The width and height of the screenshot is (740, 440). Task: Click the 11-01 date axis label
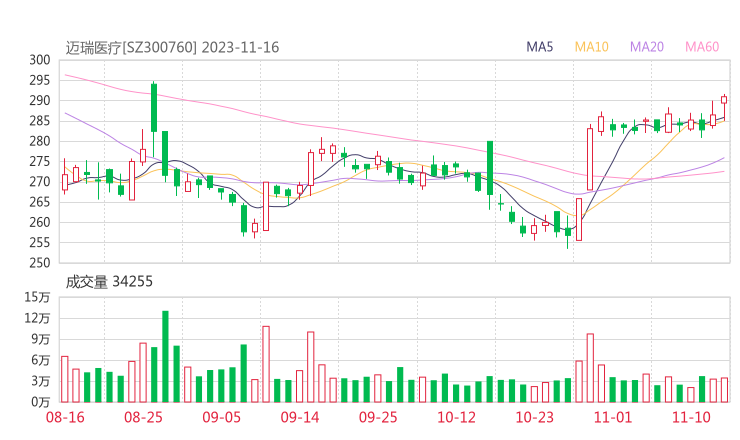coord(613,417)
